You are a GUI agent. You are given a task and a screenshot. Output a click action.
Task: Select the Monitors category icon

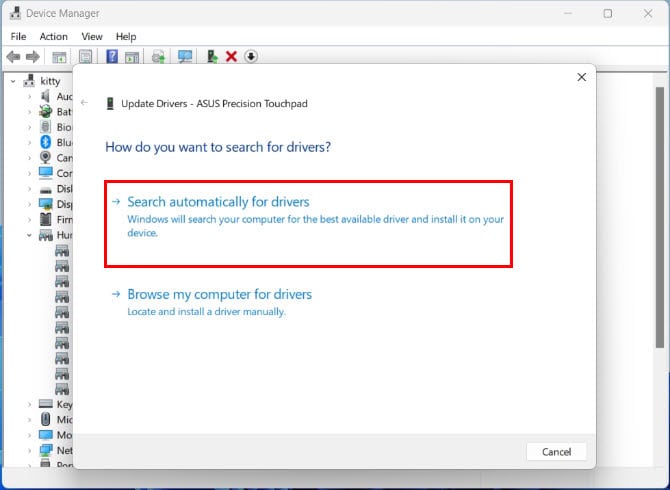[x=45, y=434]
